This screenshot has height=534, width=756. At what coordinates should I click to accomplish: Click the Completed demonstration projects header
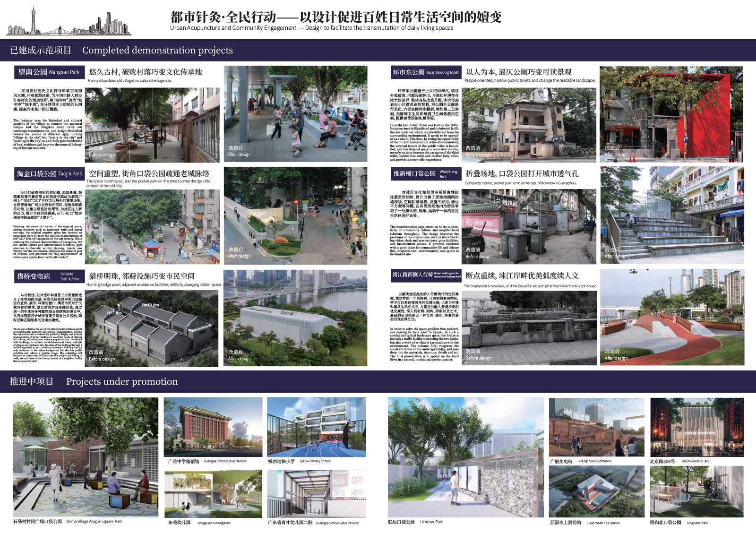tap(121, 50)
